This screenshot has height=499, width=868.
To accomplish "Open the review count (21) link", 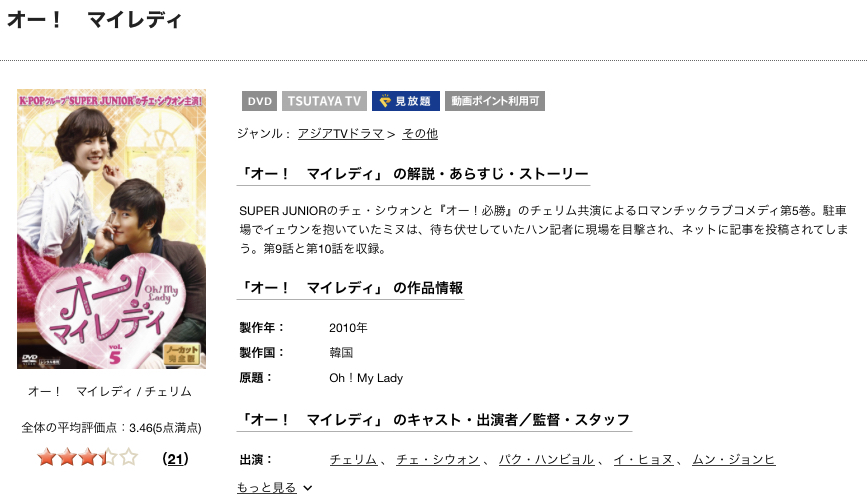I will (x=175, y=459).
